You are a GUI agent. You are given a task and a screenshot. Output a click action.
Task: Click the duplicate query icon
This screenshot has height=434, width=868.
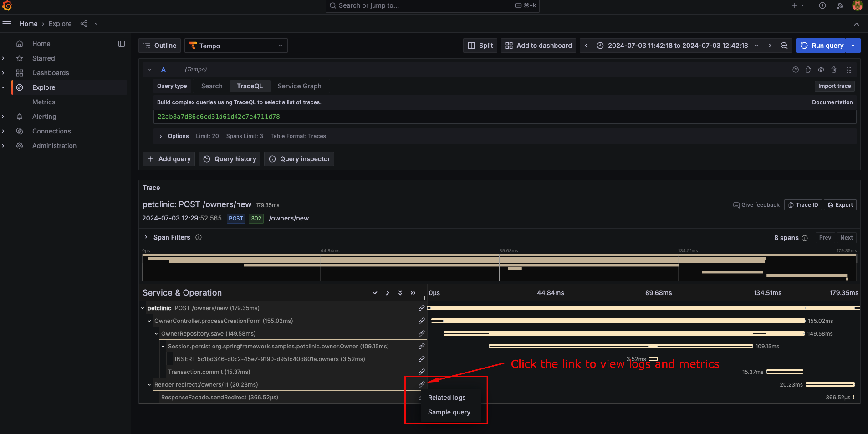(808, 70)
